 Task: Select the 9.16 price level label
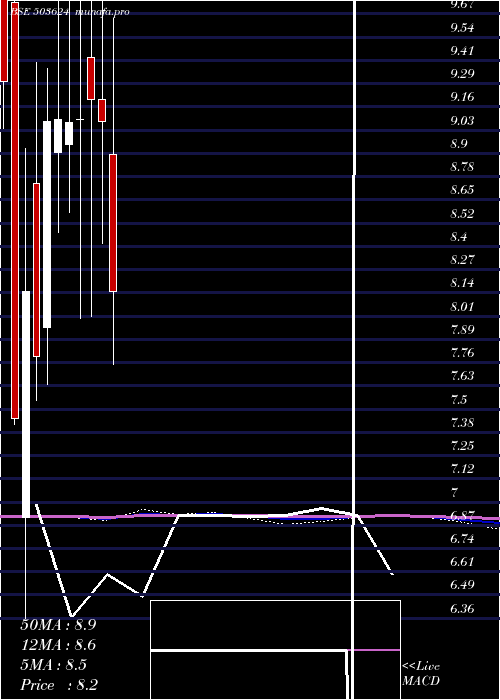coord(462,97)
